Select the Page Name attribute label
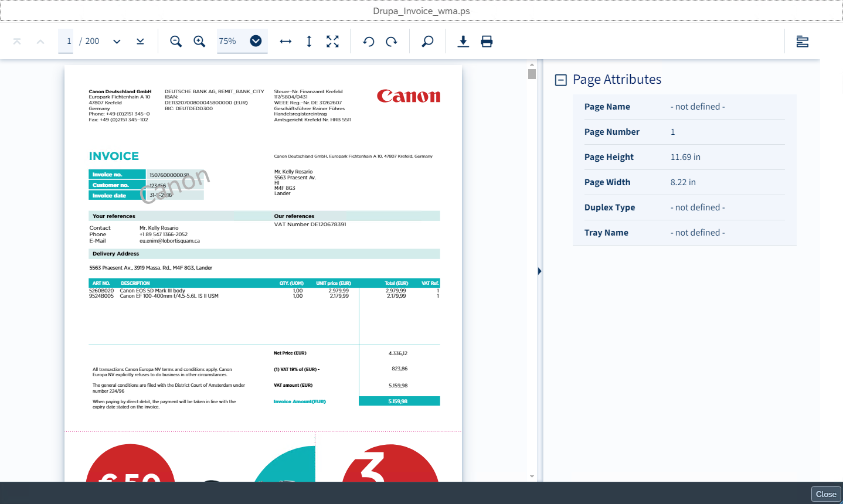Screen dimensions: 843x504 [x=607, y=107]
